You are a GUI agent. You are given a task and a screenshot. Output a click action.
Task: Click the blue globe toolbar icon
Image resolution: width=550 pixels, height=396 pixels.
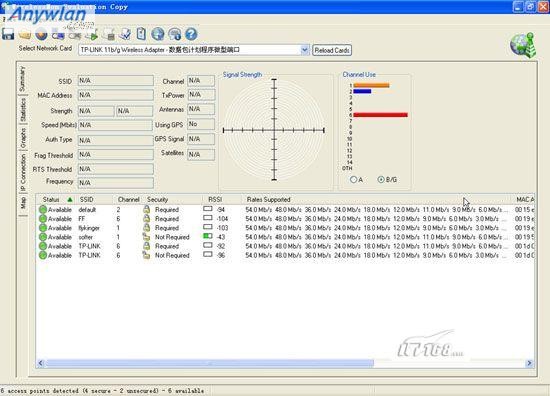pyautogui.click(x=157, y=34)
